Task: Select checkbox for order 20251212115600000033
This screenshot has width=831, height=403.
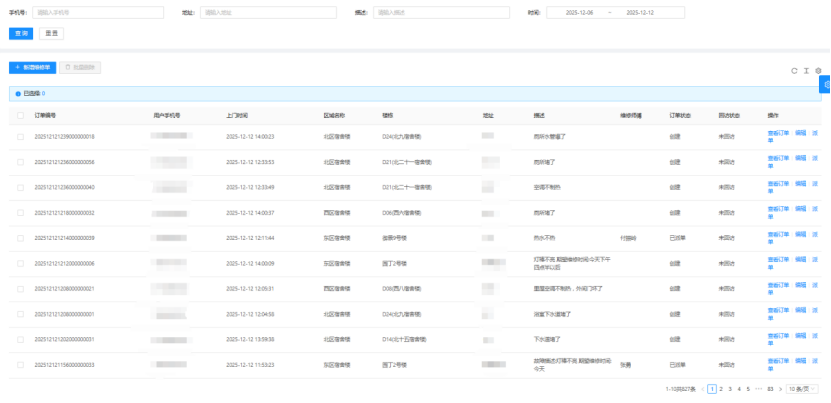Action: 20,365
